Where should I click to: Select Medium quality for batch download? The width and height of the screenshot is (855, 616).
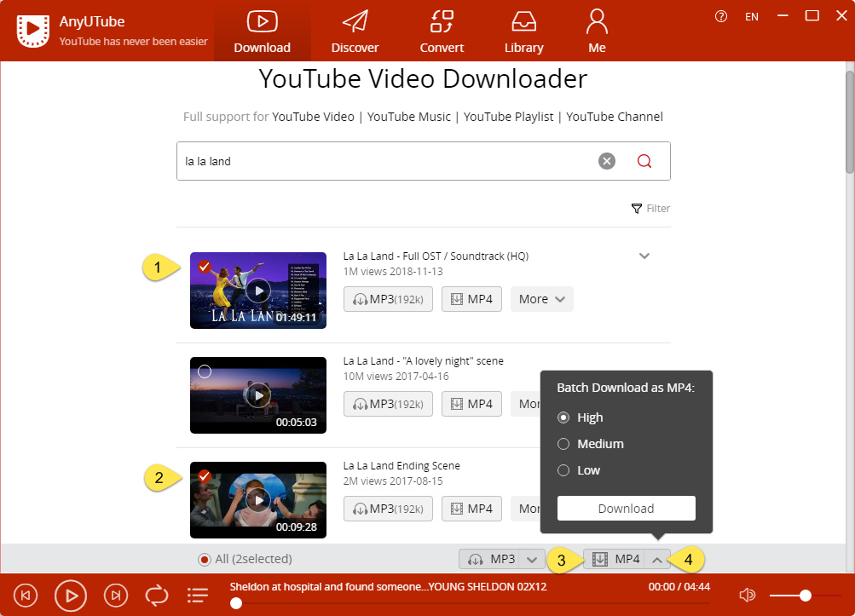pyautogui.click(x=563, y=444)
